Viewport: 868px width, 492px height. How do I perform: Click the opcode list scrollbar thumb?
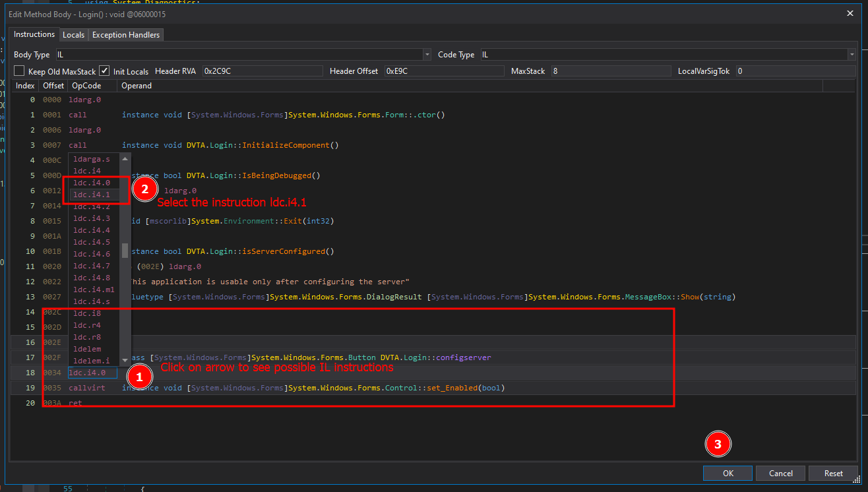pyautogui.click(x=125, y=251)
